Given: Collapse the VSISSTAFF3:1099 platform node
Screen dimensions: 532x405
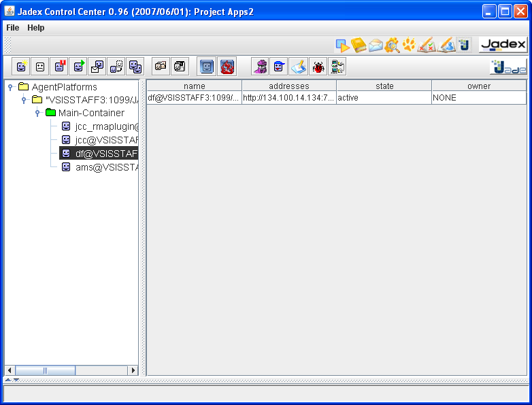Looking at the screenshot, I should click(24, 100).
